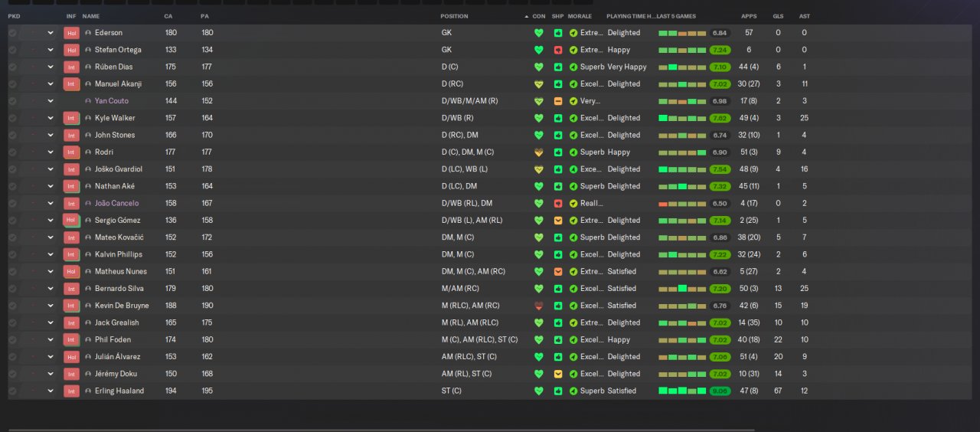
Task: Click Manuel Akanji's yellow heart condition icon
Action: tap(539, 84)
